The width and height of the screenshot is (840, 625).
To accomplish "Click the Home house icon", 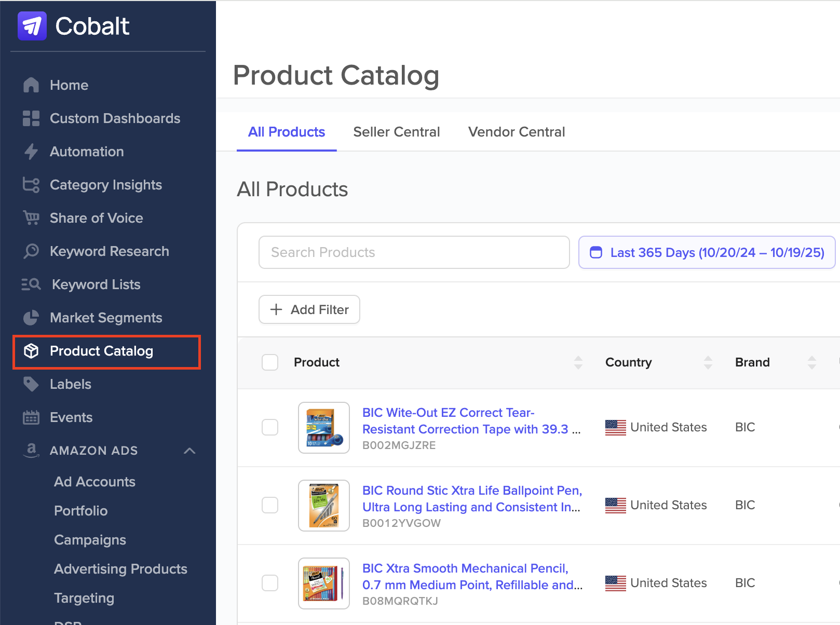I will tap(31, 85).
